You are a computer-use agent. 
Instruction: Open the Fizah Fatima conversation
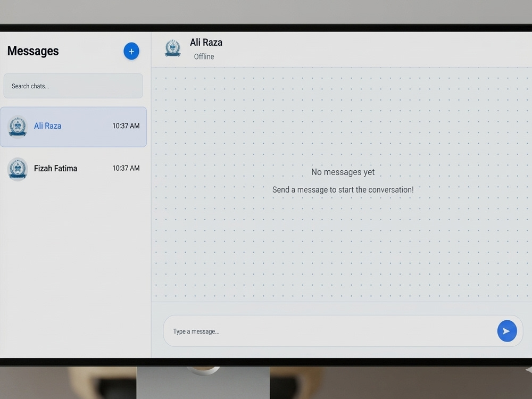73,169
